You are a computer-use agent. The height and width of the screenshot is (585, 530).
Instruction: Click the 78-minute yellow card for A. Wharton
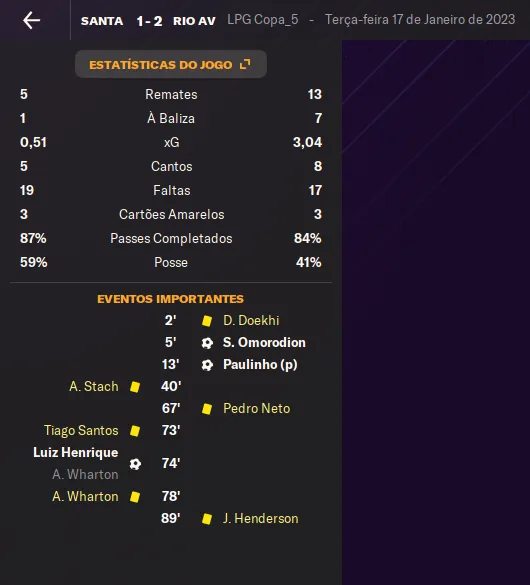coord(135,497)
